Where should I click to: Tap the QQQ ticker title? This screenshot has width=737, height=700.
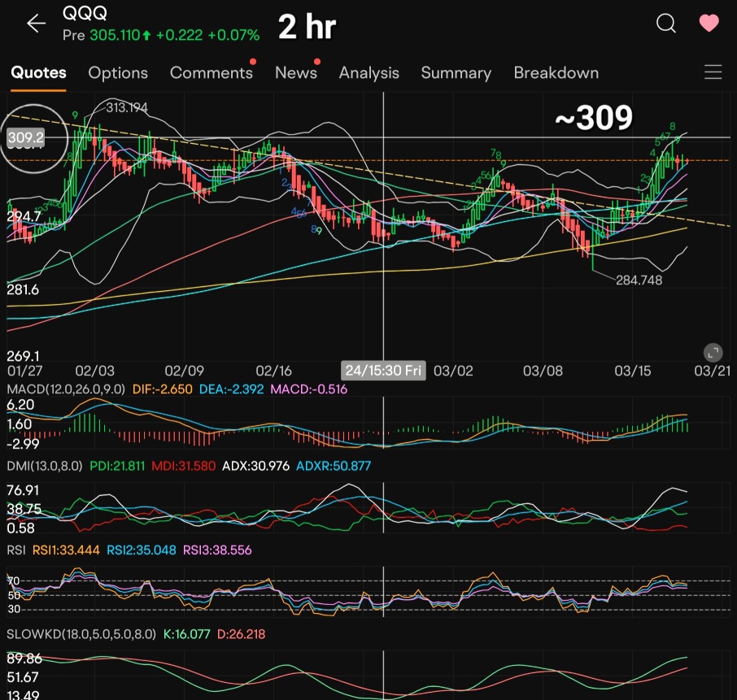pos(85,15)
